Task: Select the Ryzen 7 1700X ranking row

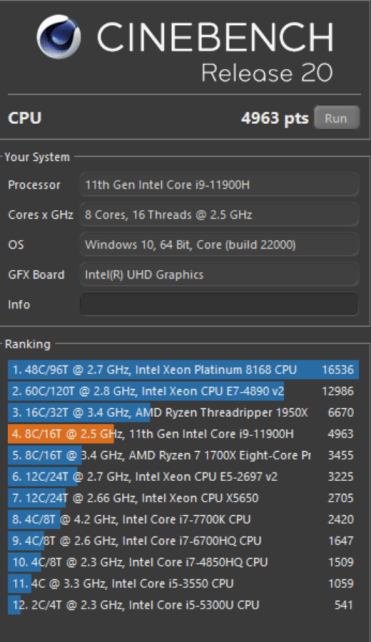Action: point(183,455)
